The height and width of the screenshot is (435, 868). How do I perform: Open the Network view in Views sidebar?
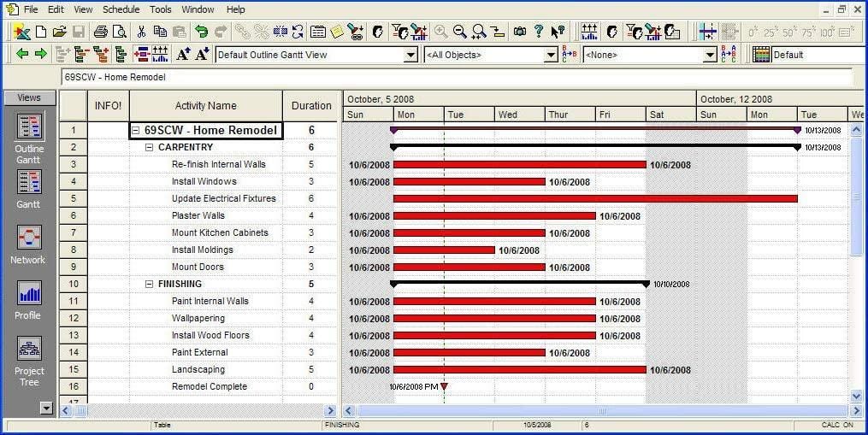click(29, 244)
